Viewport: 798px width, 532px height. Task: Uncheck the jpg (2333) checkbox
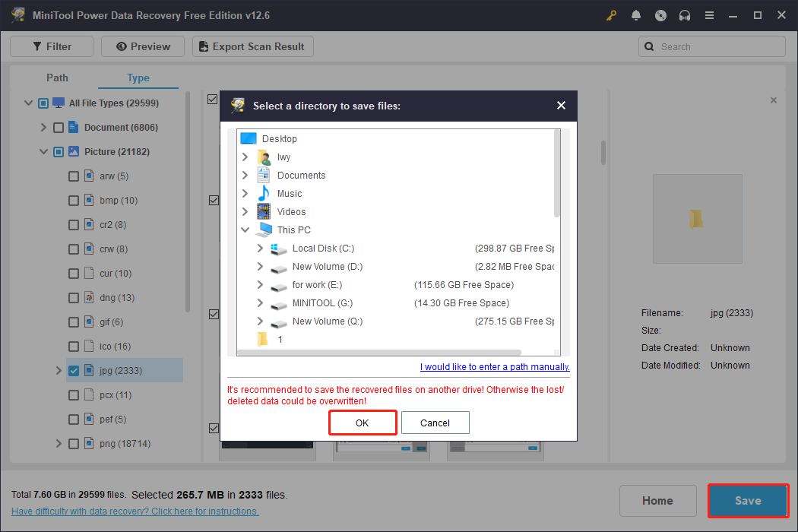74,370
